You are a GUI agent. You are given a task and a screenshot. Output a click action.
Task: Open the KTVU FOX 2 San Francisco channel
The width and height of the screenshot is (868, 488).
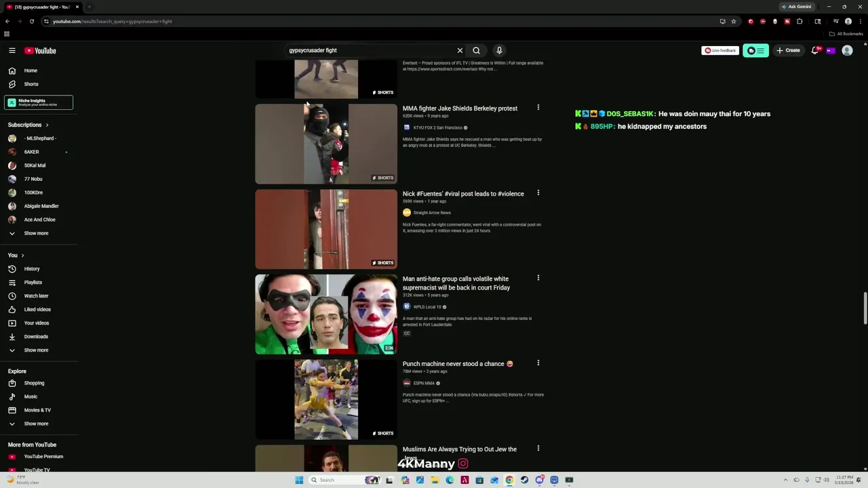coord(438,127)
